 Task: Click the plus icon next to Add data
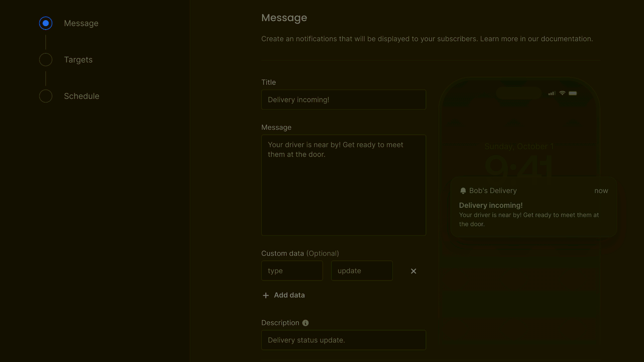266,295
